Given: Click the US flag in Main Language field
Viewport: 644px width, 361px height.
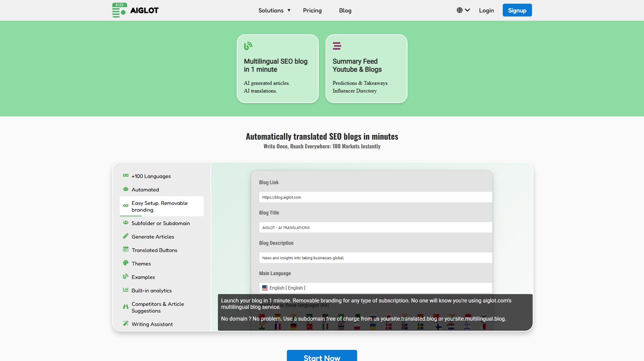Looking at the screenshot, I should [x=265, y=288].
